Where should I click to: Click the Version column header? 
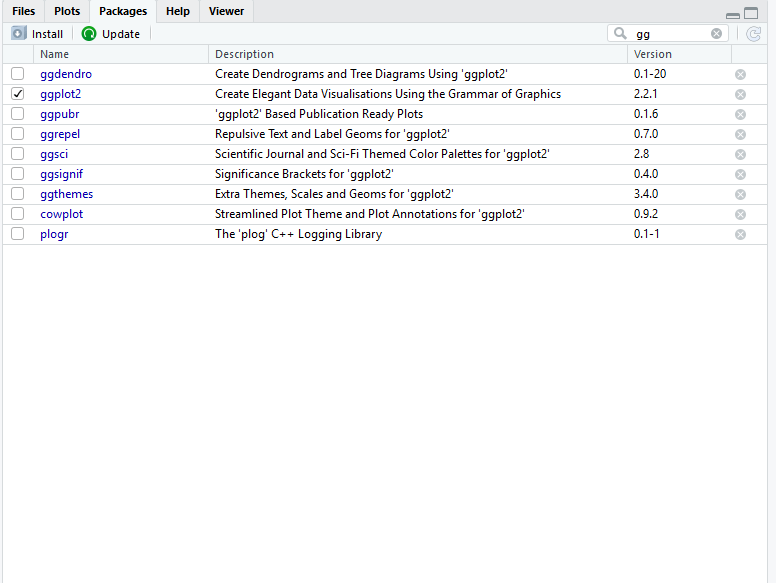pyautogui.click(x=679, y=54)
